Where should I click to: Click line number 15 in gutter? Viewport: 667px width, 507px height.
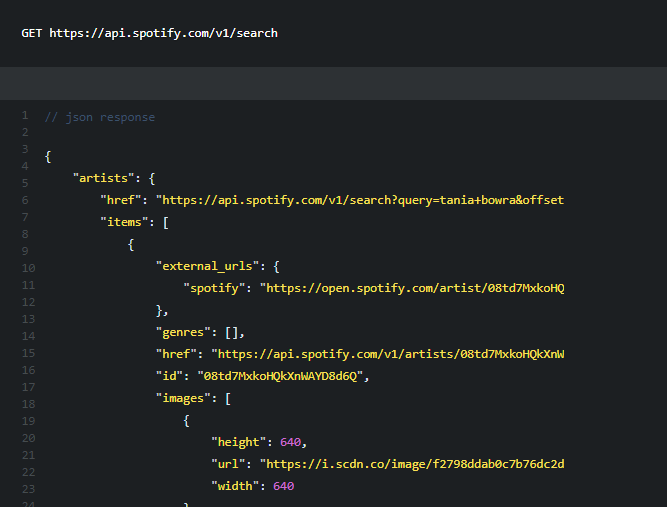coord(29,353)
